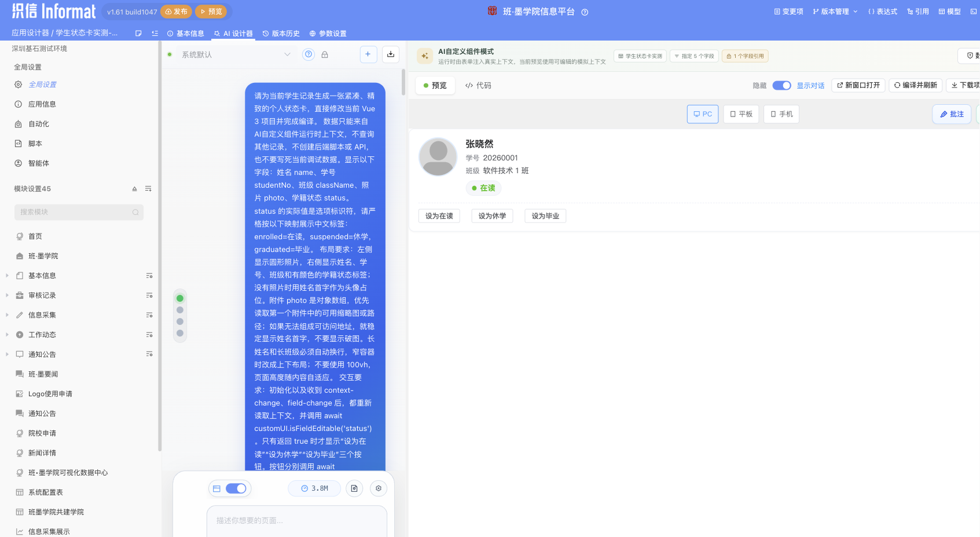Select the 预览 tab in the preview pane
The image size is (980, 537).
[x=435, y=86]
